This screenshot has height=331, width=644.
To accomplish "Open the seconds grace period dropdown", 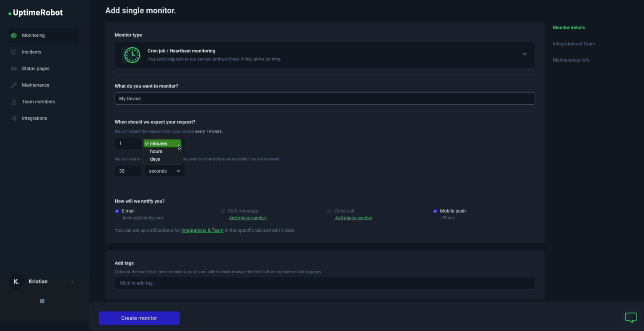I will pyautogui.click(x=164, y=171).
